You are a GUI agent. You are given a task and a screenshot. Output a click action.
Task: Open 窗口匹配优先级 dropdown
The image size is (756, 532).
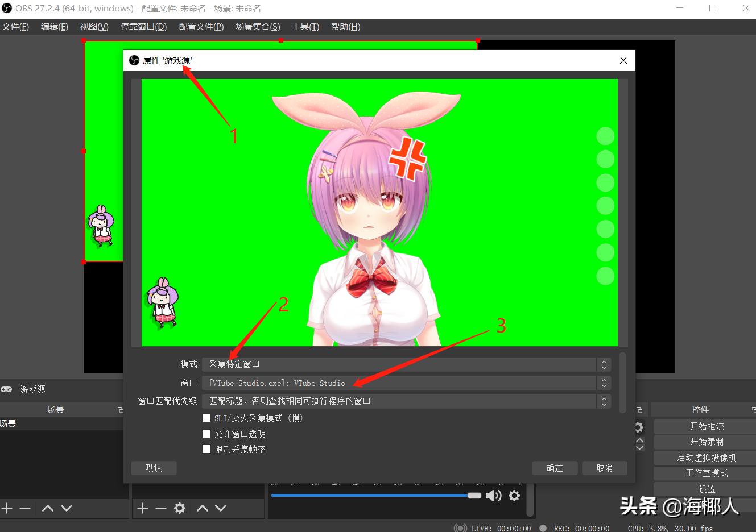[406, 401]
